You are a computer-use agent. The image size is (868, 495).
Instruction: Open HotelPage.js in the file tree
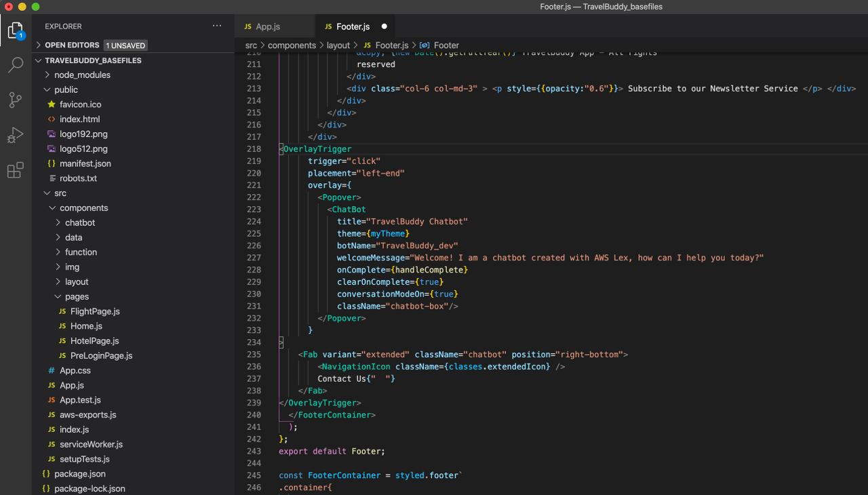click(x=94, y=341)
